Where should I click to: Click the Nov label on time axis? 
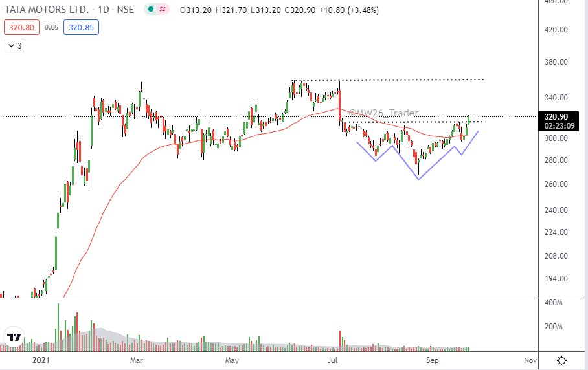(530, 360)
